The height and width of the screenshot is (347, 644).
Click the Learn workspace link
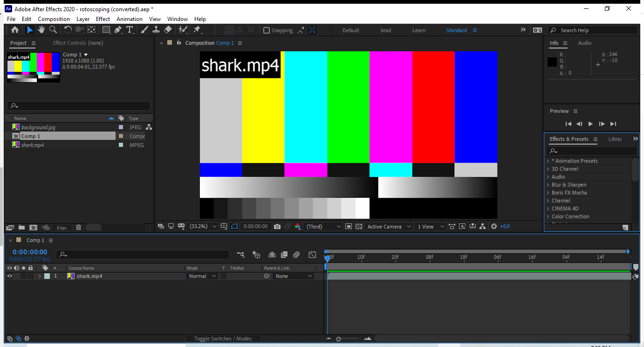pyautogui.click(x=418, y=30)
